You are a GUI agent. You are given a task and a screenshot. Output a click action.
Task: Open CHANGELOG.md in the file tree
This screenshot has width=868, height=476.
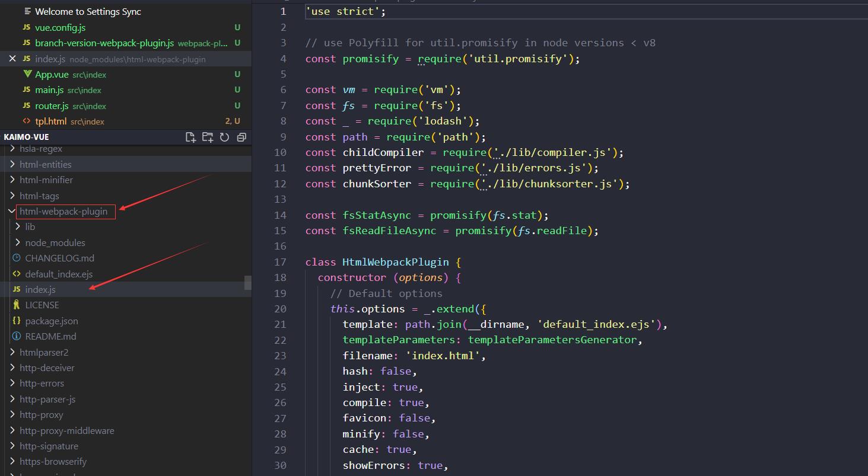pyautogui.click(x=59, y=258)
